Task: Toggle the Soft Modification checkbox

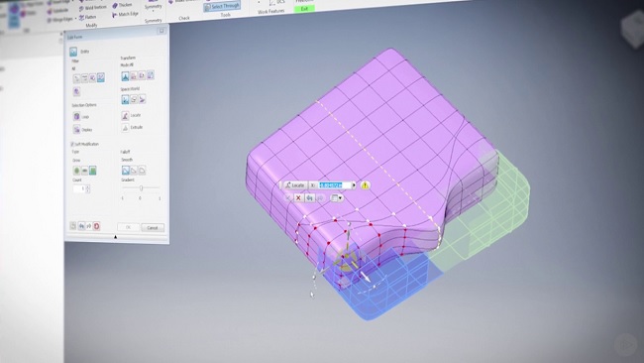Action: (x=72, y=144)
